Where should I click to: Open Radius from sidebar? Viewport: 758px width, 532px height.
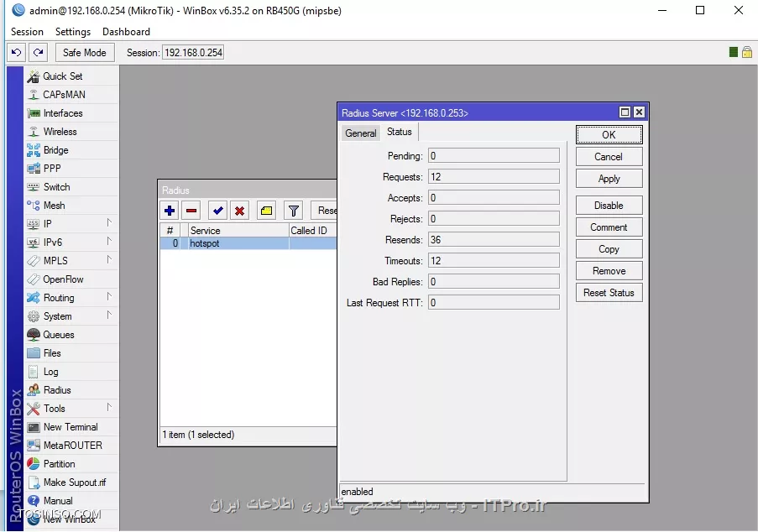[x=71, y=390]
